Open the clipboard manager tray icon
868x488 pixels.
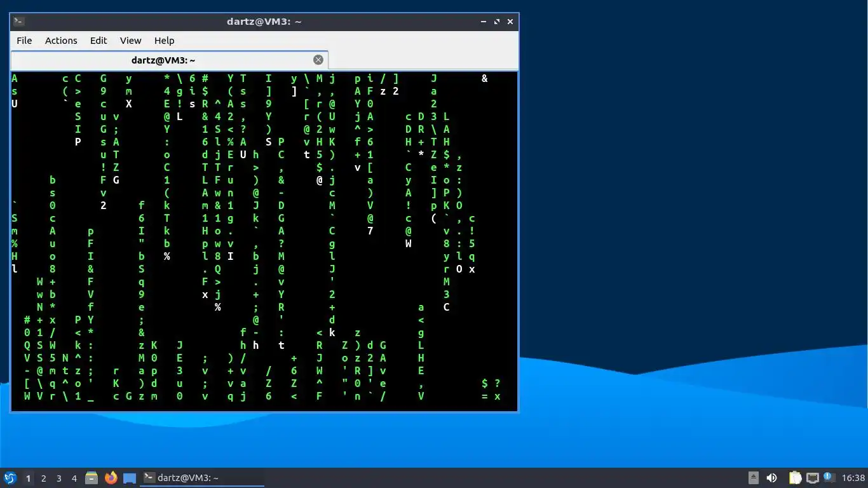click(x=795, y=478)
